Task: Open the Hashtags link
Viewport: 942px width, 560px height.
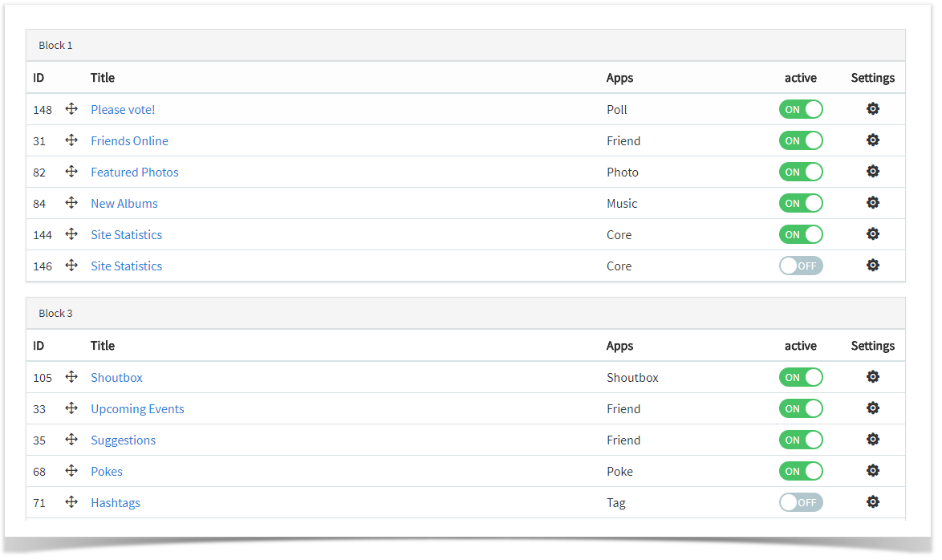Action: pyautogui.click(x=116, y=502)
